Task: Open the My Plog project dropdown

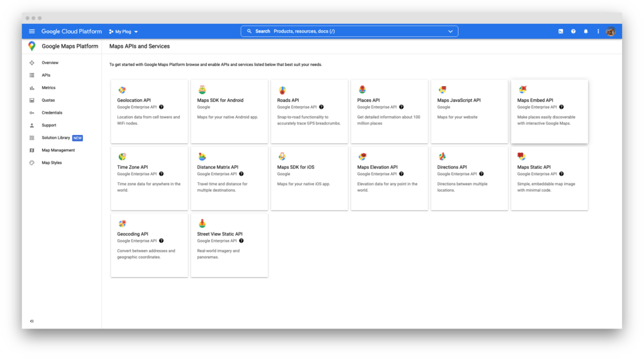Action: click(124, 31)
